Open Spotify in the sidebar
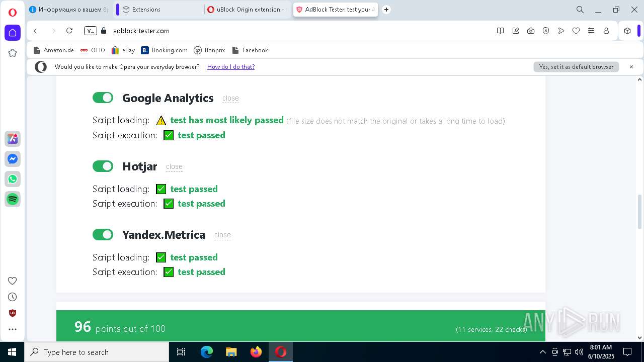The height and width of the screenshot is (362, 644). 13,199
